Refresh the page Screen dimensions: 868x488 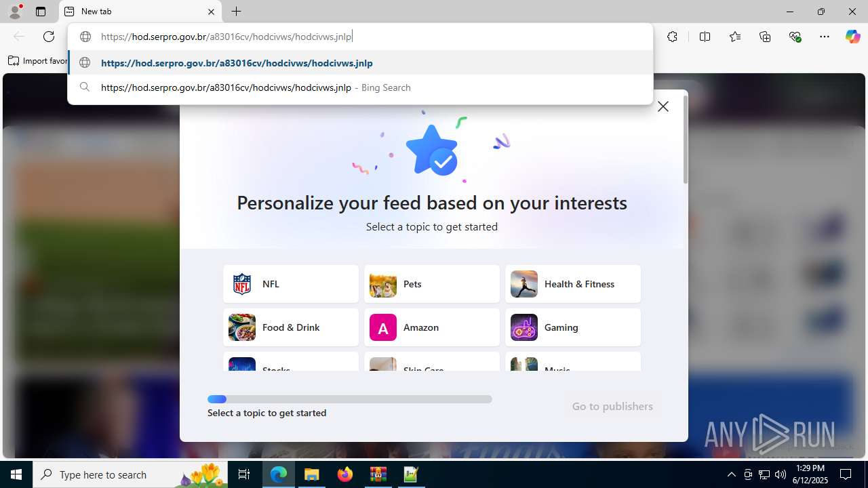pyautogui.click(x=49, y=37)
